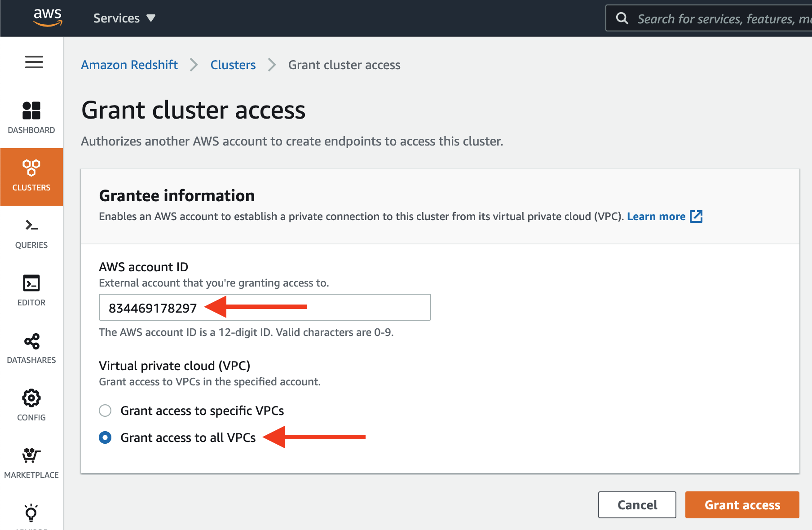812x530 pixels.
Task: Click the 12-digit ID hint text
Action: 246,332
